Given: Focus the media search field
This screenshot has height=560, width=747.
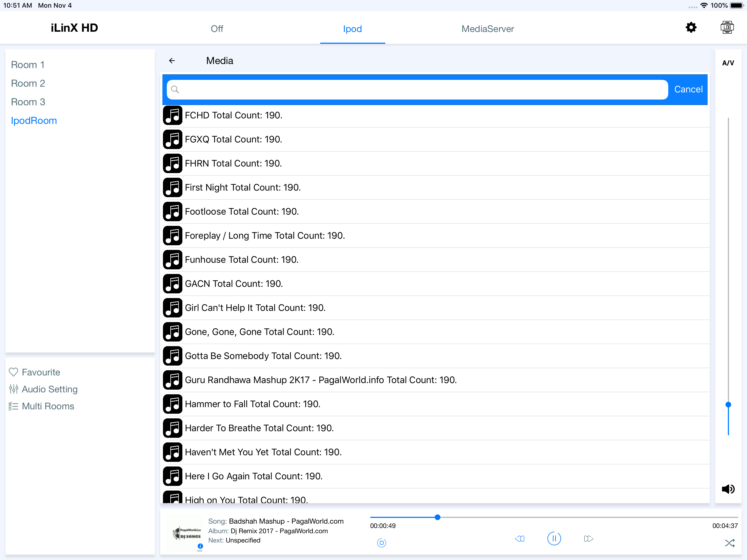Looking at the screenshot, I should [x=417, y=89].
